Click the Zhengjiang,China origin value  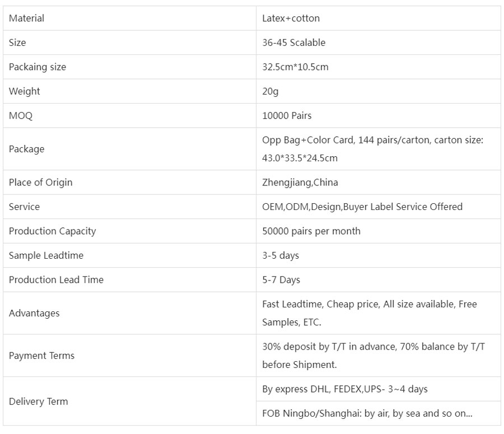pyautogui.click(x=300, y=183)
